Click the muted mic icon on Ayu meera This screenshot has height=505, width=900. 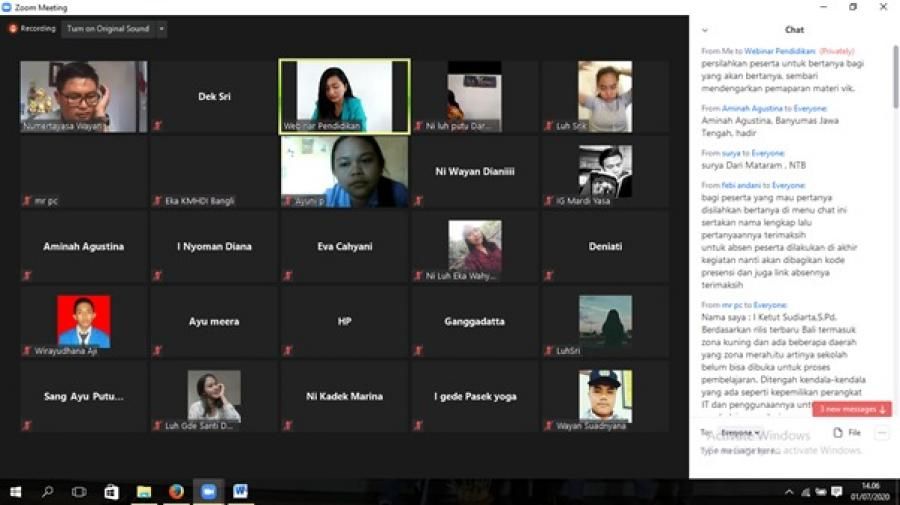157,351
